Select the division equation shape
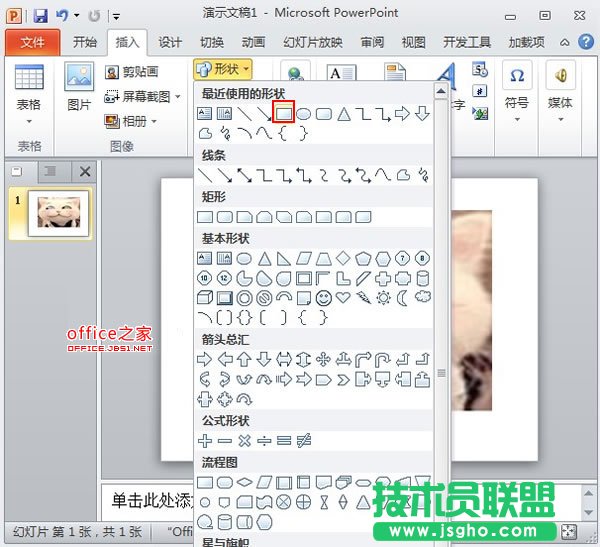Viewport: 600px width, 547px height. pyautogui.click(x=264, y=441)
